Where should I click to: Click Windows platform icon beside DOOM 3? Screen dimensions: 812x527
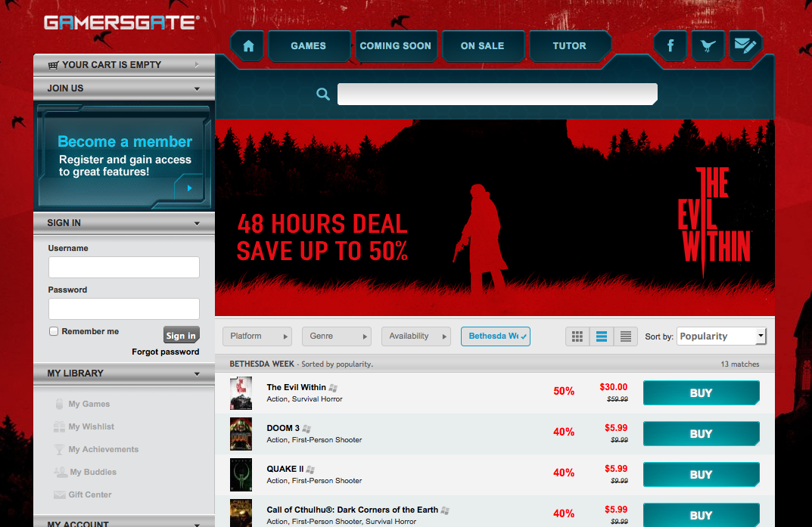[x=306, y=429]
